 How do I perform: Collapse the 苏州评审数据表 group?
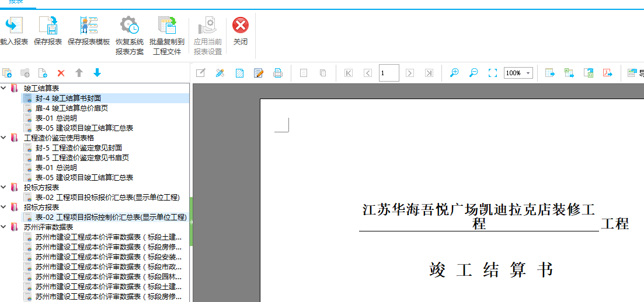4,227
